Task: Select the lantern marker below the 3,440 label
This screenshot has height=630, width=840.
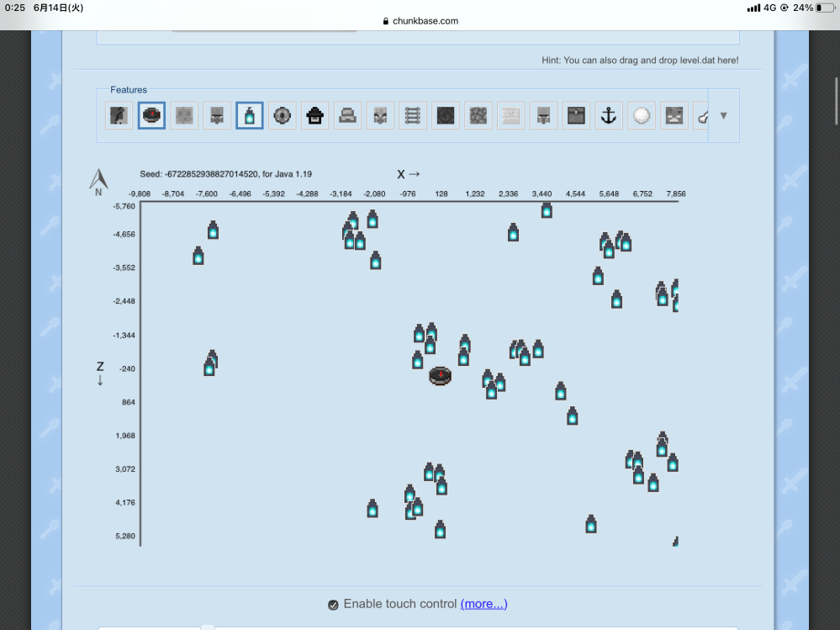Action: click(547, 210)
